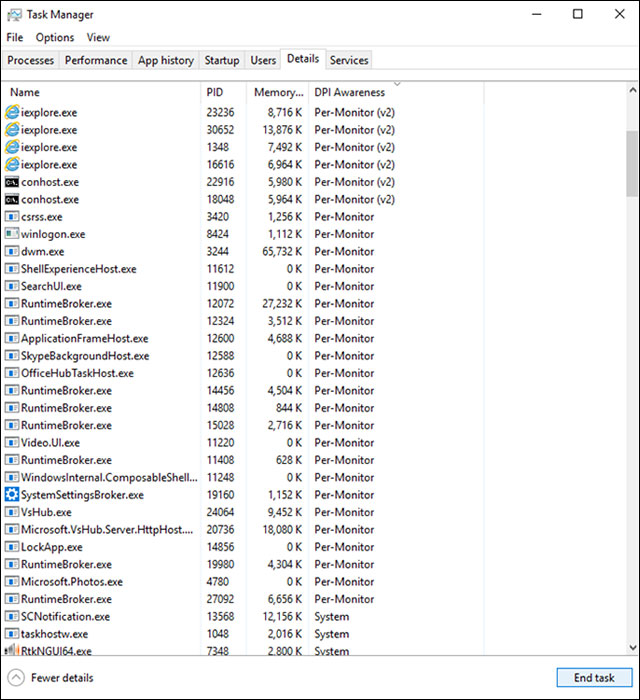Click PID value 15028

click(x=220, y=425)
